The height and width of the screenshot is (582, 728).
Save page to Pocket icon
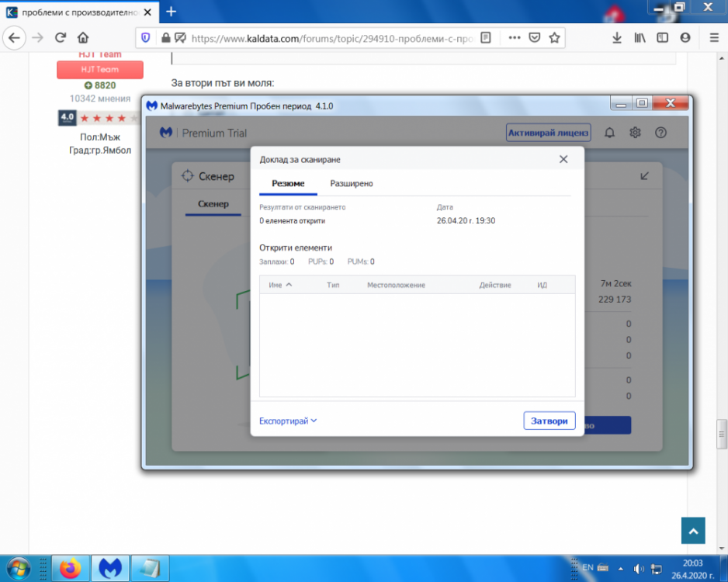(535, 37)
